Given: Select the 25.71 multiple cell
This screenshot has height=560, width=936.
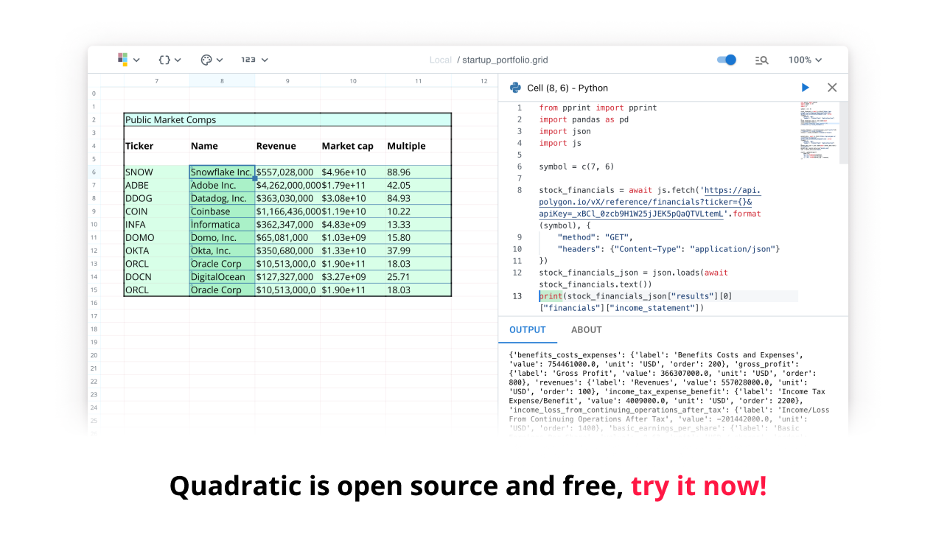Looking at the screenshot, I should pyautogui.click(x=419, y=276).
